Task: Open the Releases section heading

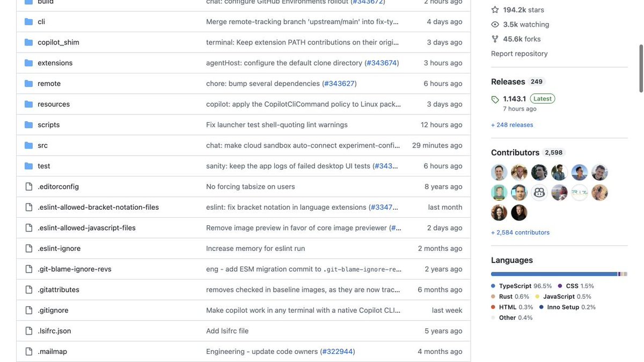Action: 508,82
